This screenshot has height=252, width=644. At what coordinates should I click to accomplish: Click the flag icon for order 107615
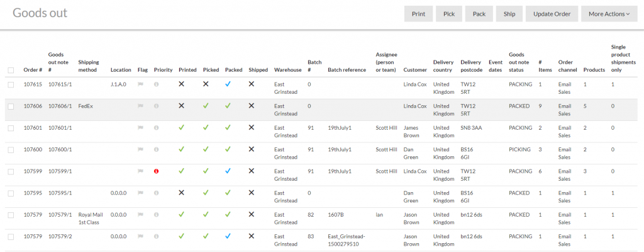pyautogui.click(x=140, y=84)
